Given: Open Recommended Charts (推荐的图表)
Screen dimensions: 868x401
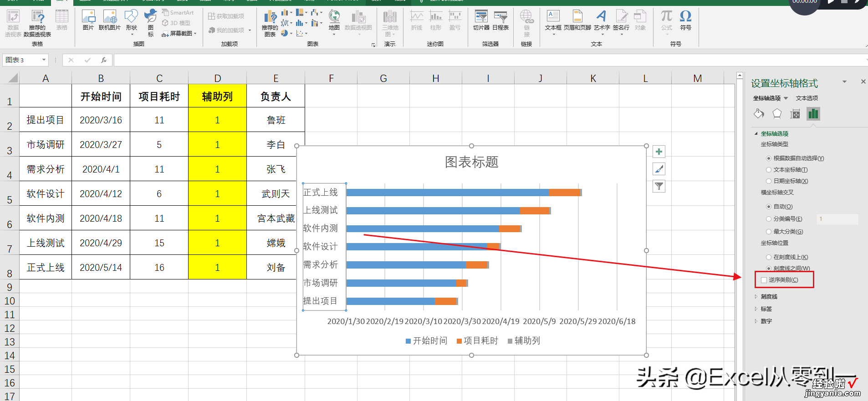Looking at the screenshot, I should tap(270, 24).
